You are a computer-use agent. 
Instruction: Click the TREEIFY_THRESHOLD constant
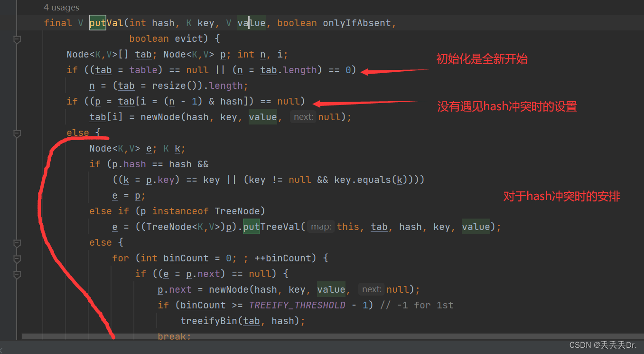[x=297, y=306]
